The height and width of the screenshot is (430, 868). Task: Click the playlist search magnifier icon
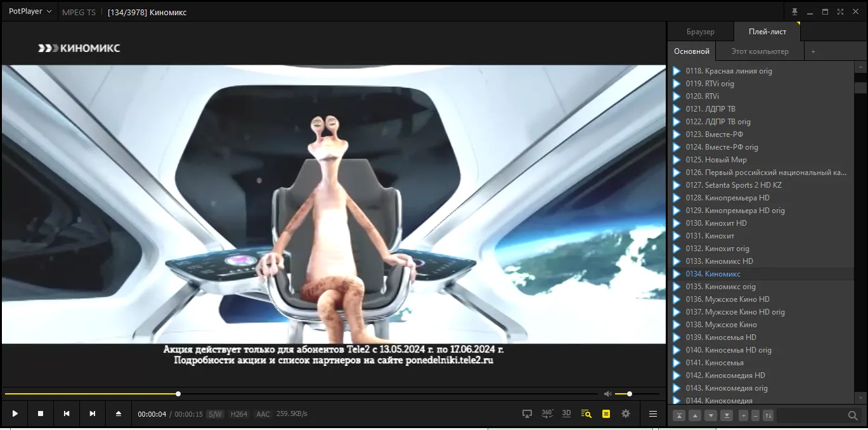point(853,415)
